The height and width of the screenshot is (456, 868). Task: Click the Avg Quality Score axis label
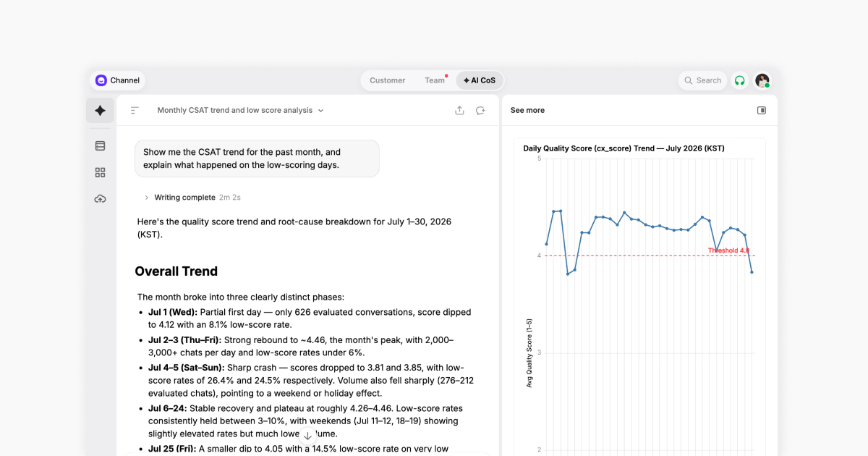(x=529, y=353)
